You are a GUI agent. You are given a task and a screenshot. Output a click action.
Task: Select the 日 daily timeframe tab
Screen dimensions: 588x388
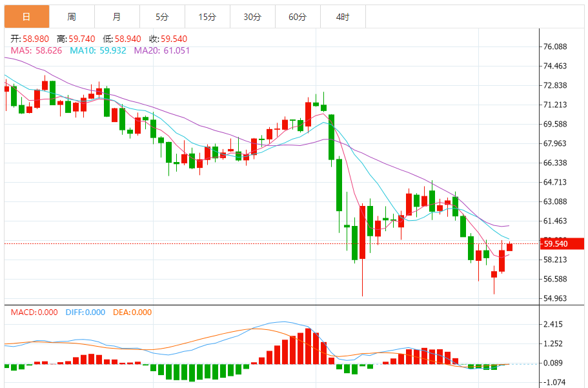click(26, 17)
